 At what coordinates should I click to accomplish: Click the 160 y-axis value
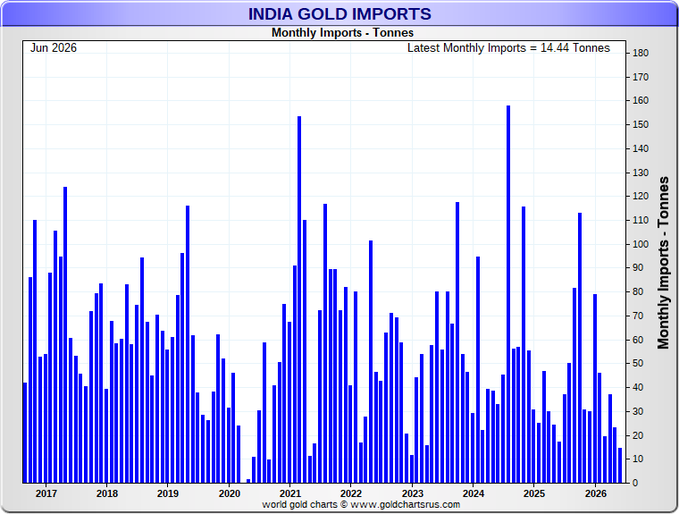640,100
